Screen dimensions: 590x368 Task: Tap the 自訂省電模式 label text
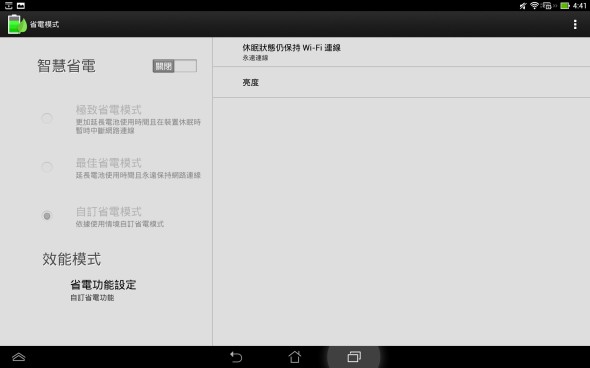pyautogui.click(x=108, y=211)
